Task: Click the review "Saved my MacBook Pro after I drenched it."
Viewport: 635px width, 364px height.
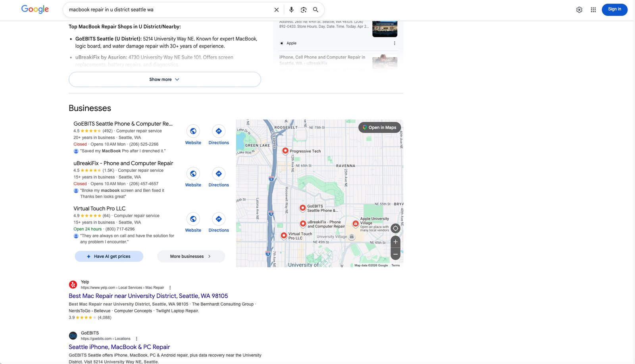Action: coord(123,151)
